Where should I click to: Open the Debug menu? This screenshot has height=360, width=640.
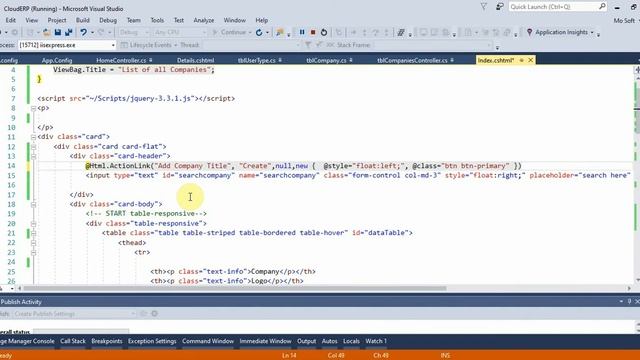pos(108,20)
